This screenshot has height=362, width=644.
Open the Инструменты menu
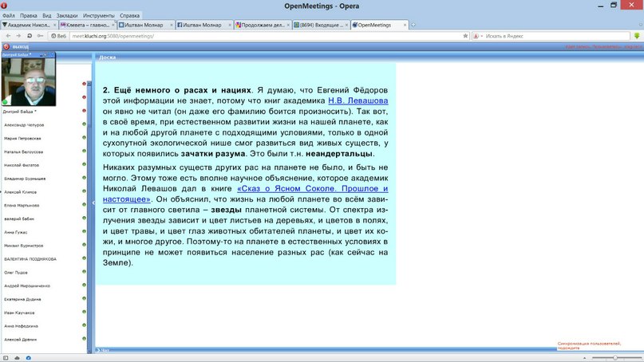(99, 16)
